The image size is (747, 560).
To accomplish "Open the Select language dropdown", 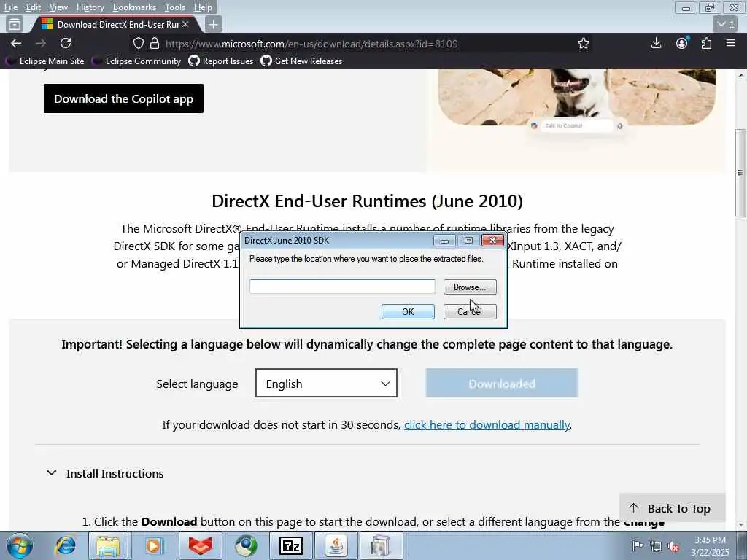I will 326,384.
